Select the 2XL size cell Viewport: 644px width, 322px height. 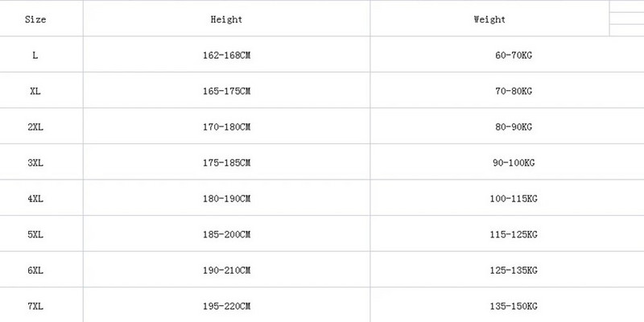coord(35,127)
